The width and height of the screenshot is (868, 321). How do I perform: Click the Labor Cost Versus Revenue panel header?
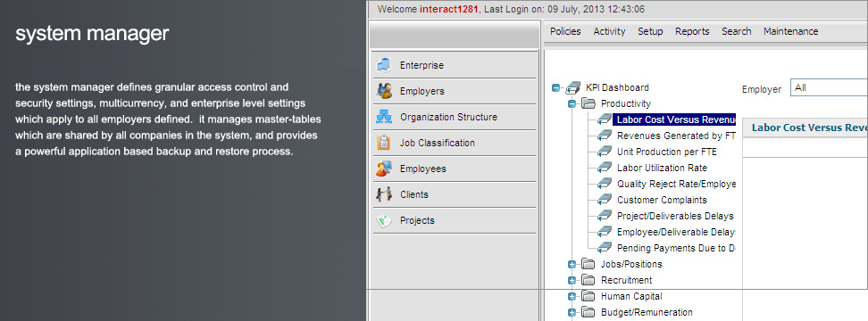[x=805, y=128]
